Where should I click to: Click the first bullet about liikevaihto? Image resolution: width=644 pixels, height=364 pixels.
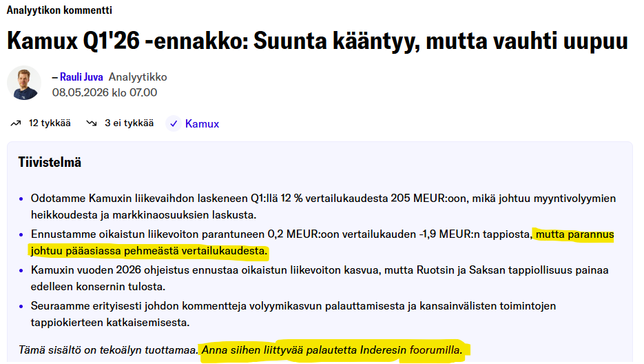pos(323,206)
